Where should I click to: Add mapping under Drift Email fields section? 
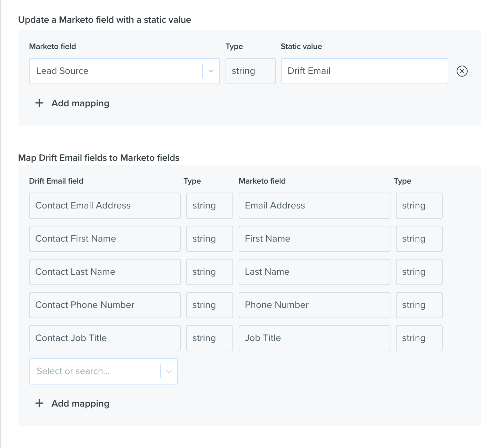72,403
